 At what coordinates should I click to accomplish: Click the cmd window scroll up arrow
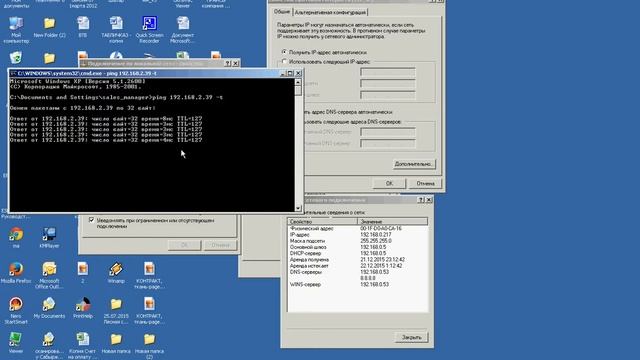point(298,82)
